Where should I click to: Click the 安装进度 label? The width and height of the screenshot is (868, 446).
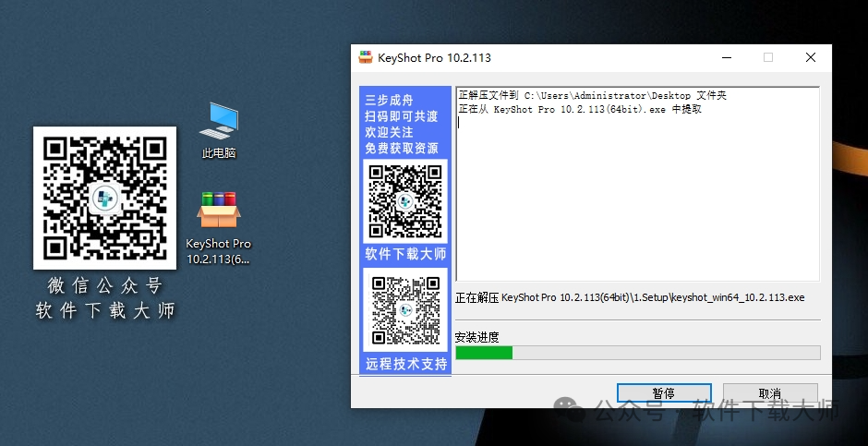(477, 337)
